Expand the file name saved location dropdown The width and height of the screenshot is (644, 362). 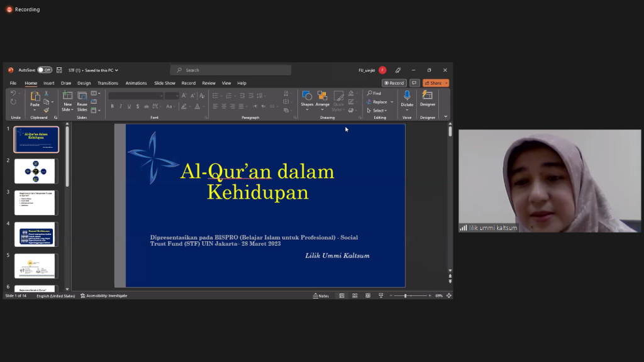tap(116, 70)
